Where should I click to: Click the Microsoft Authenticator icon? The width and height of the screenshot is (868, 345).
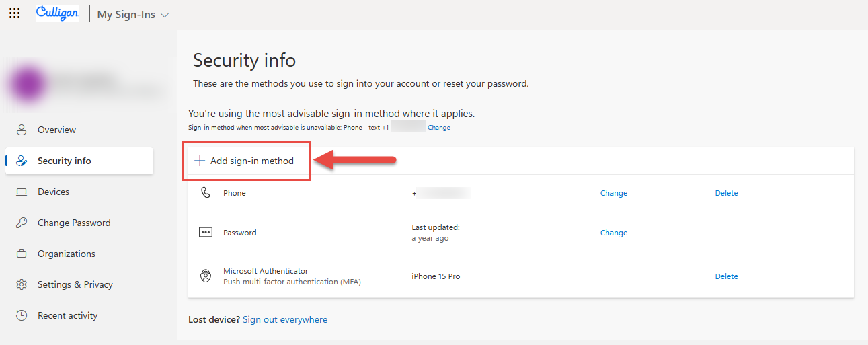click(x=206, y=276)
